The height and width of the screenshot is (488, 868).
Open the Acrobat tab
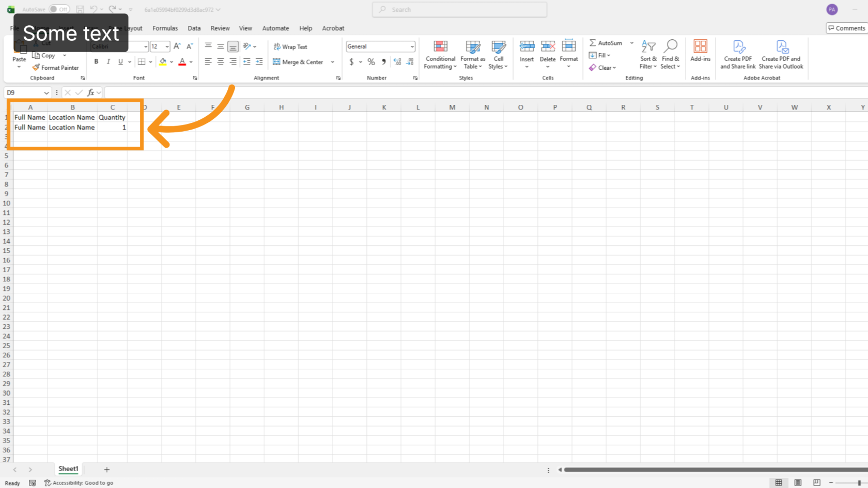(x=333, y=28)
